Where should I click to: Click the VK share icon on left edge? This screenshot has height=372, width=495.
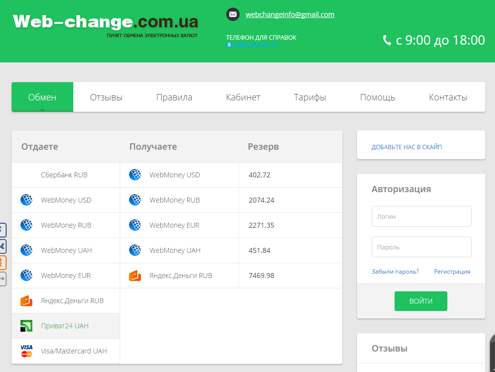click(3, 246)
